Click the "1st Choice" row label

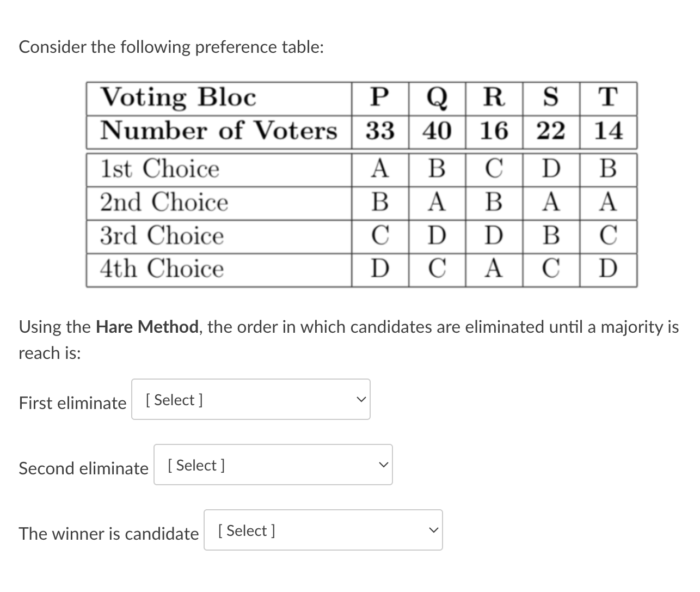click(159, 169)
